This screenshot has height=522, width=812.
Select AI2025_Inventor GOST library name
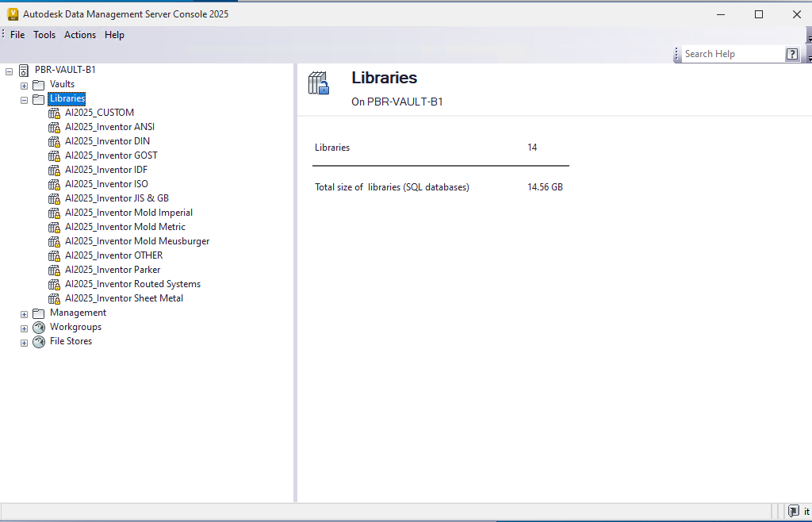[x=111, y=155]
